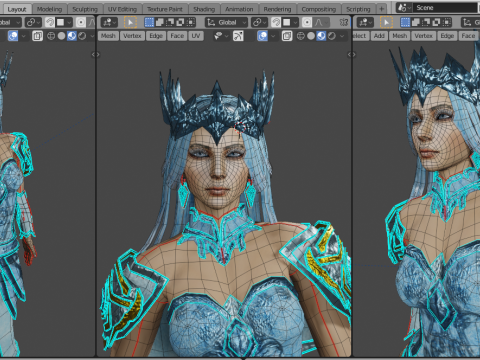Image resolution: width=480 pixels, height=360 pixels.
Task: Switch left viewport to rendered shading
Action: click(x=82, y=36)
